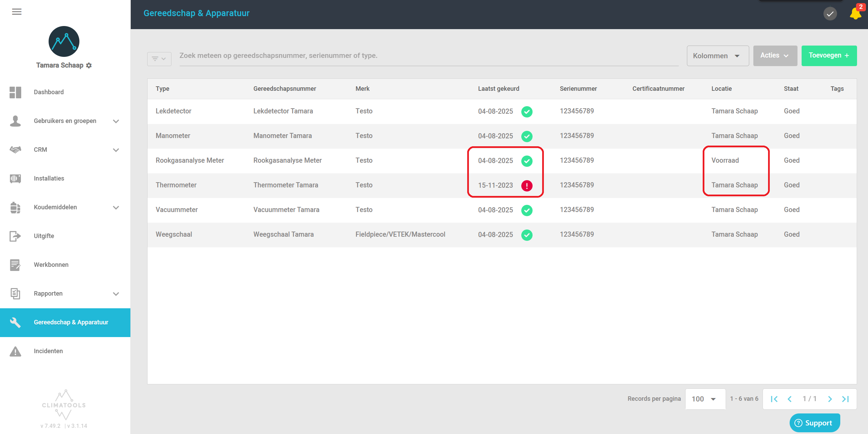Click the settings gear next to Tamara Schaap
The width and height of the screenshot is (868, 434).
pos(89,65)
